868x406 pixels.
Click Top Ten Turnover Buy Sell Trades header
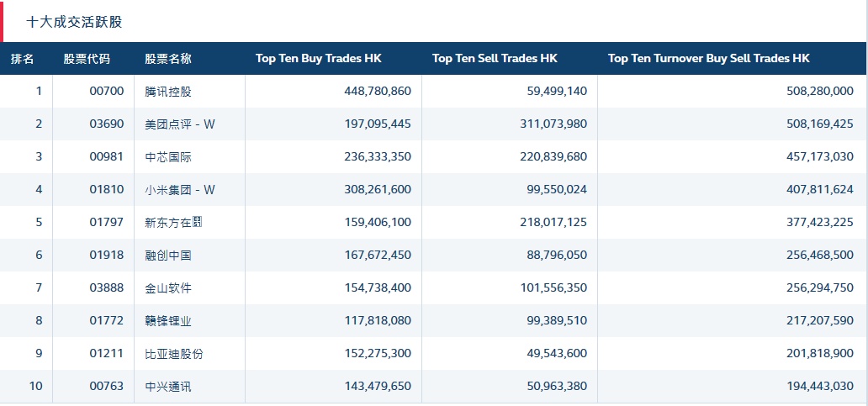(x=708, y=59)
